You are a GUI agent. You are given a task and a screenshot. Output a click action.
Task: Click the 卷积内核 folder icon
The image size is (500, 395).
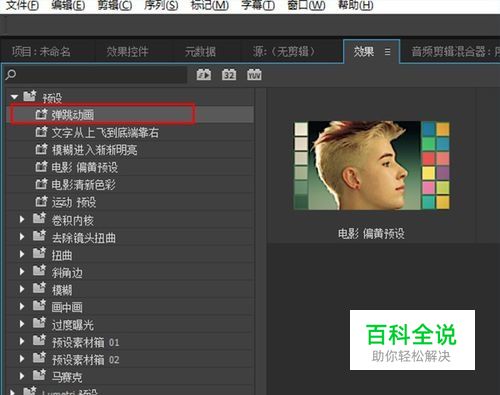coord(39,218)
